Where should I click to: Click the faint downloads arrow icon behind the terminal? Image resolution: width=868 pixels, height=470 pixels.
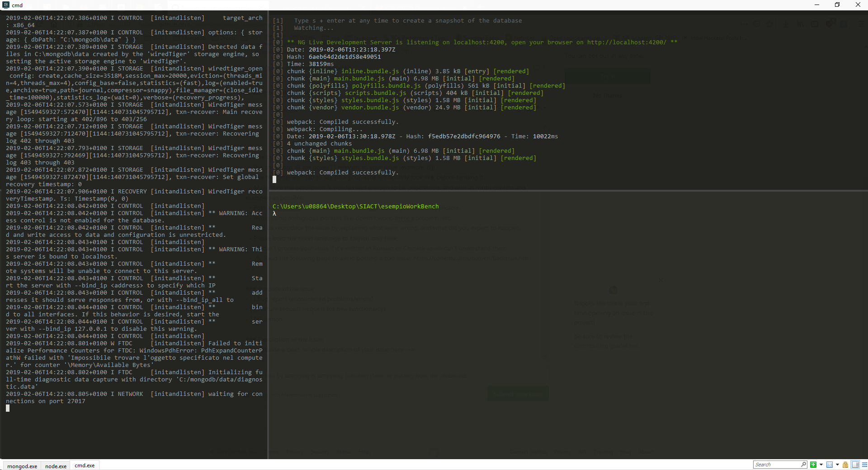click(786, 24)
